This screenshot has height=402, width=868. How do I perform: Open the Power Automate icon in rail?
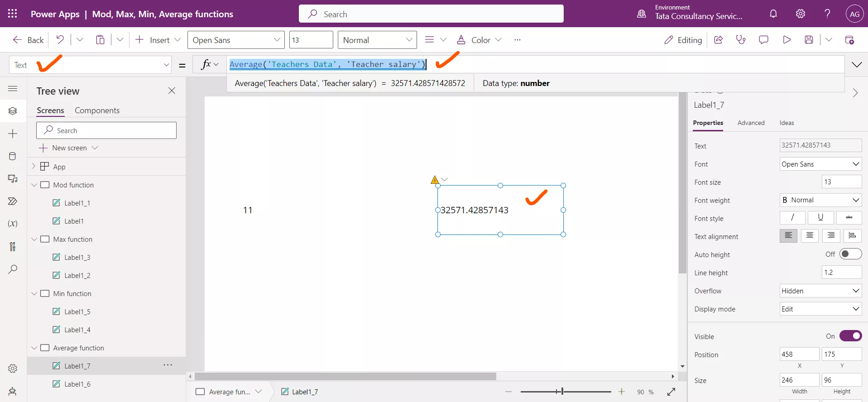click(x=13, y=201)
